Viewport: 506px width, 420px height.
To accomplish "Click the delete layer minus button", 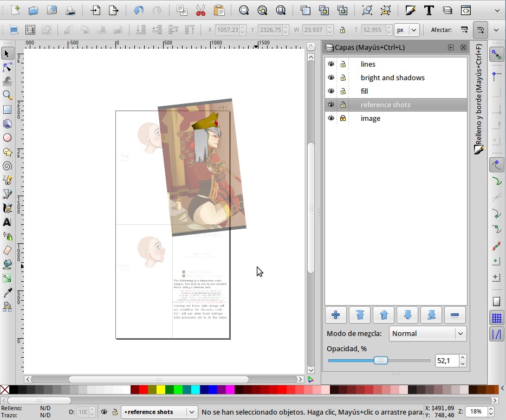I will [x=455, y=315].
